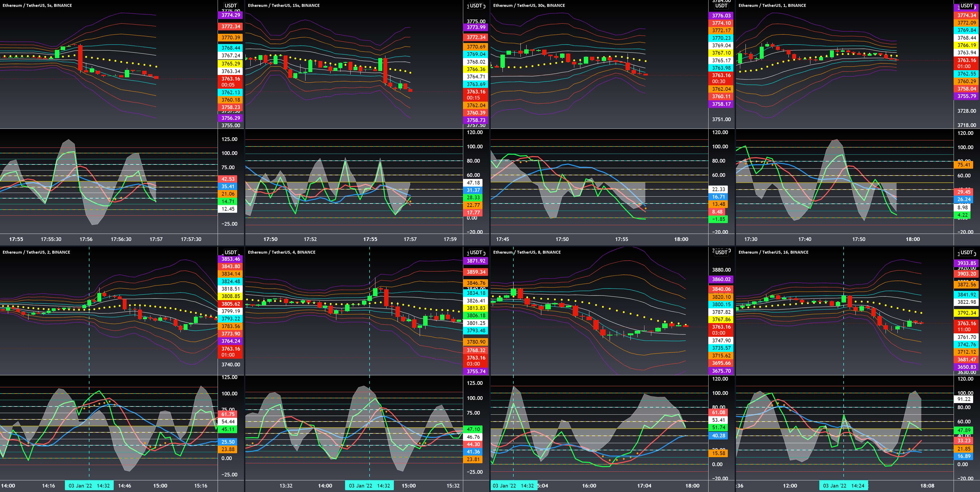Click the 13:32 time axis label

[x=286, y=485]
